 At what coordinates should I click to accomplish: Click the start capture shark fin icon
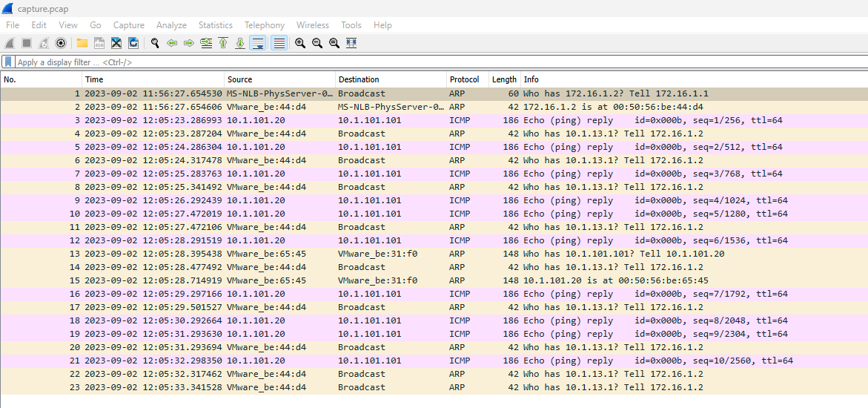click(9, 43)
